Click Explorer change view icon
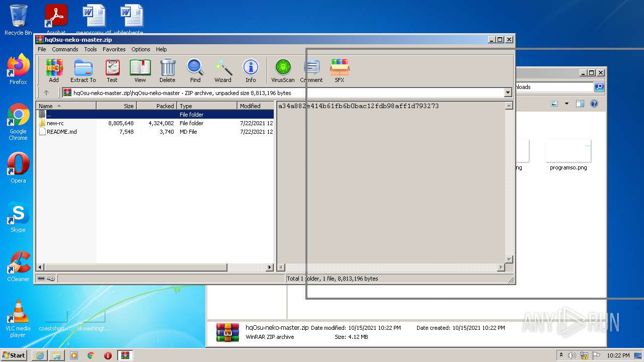644x362 pixels. 554,104
